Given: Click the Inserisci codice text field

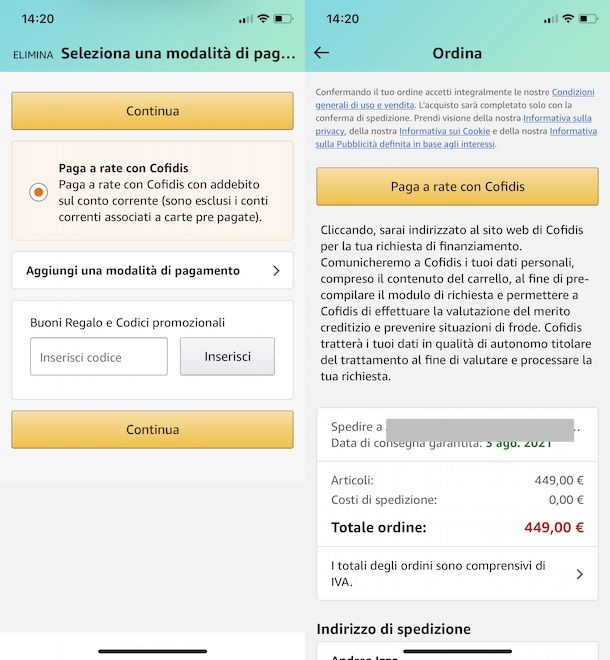Looking at the screenshot, I should [99, 357].
